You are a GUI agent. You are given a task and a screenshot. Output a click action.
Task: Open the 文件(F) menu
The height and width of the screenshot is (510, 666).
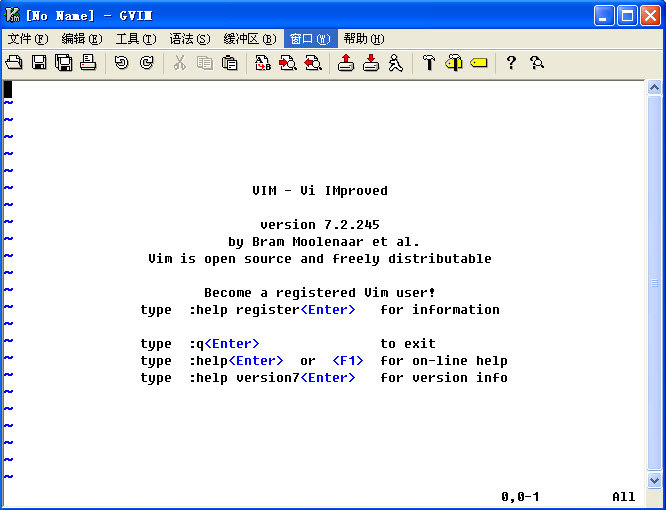pyautogui.click(x=28, y=39)
